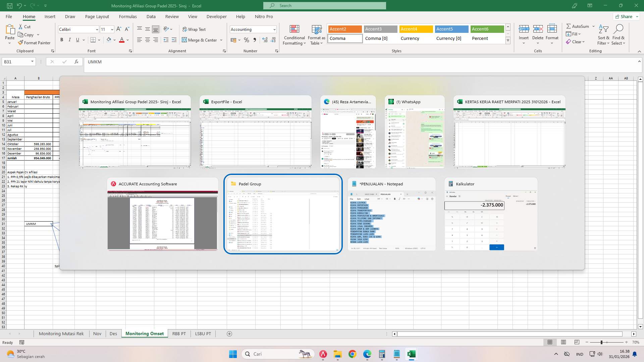This screenshot has height=362, width=644.
Task: Open Conditional Formatting options
Action: pos(294,35)
